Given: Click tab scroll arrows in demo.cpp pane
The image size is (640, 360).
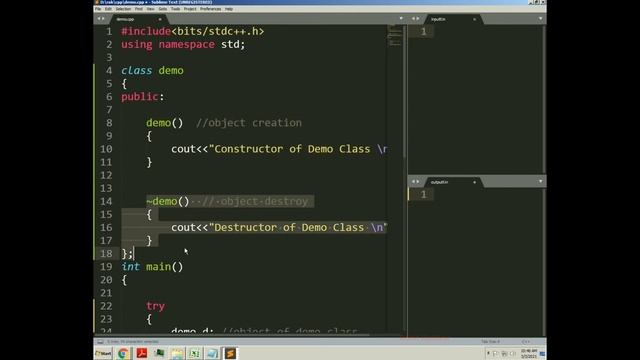Looking at the screenshot, I should tap(100, 19).
